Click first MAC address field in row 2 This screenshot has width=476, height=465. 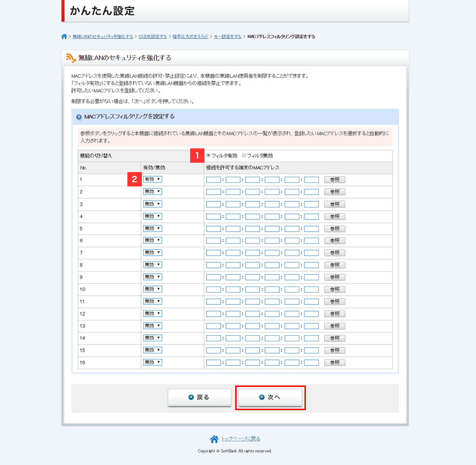pyautogui.click(x=214, y=192)
